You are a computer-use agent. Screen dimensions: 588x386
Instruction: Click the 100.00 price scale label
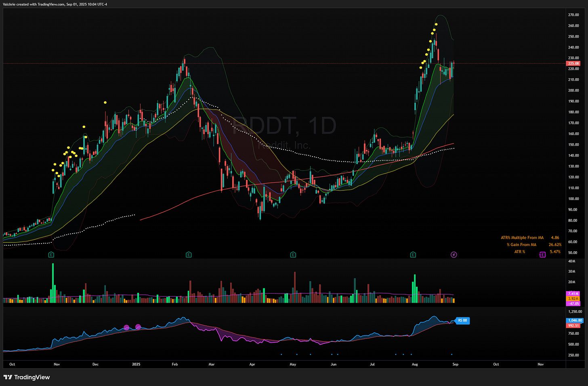coord(573,198)
